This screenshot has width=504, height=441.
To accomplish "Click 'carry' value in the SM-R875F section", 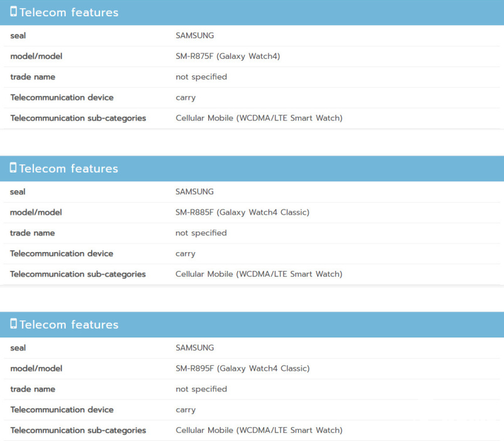I will coord(186,98).
